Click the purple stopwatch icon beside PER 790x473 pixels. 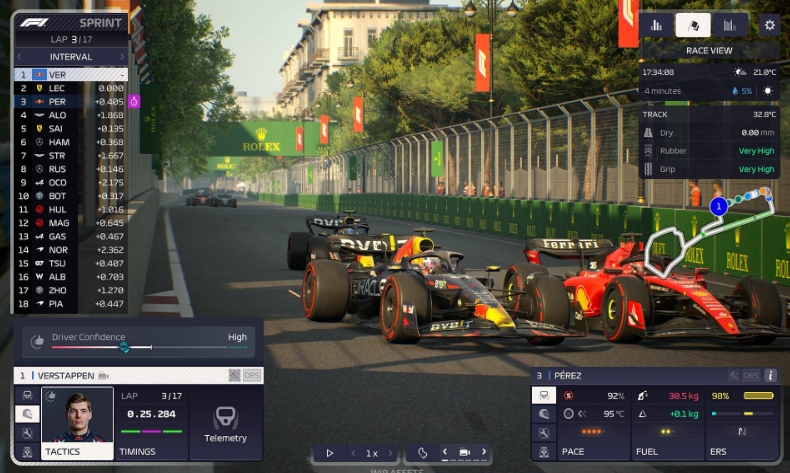pyautogui.click(x=134, y=102)
